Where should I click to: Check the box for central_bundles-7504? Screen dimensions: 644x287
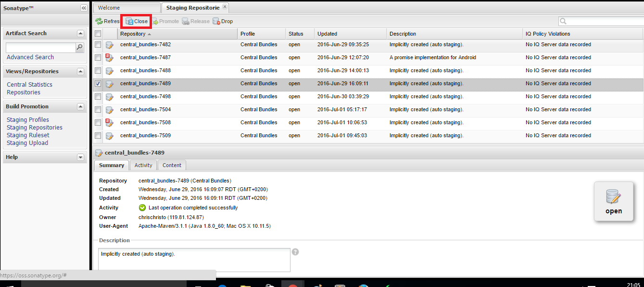98,109
